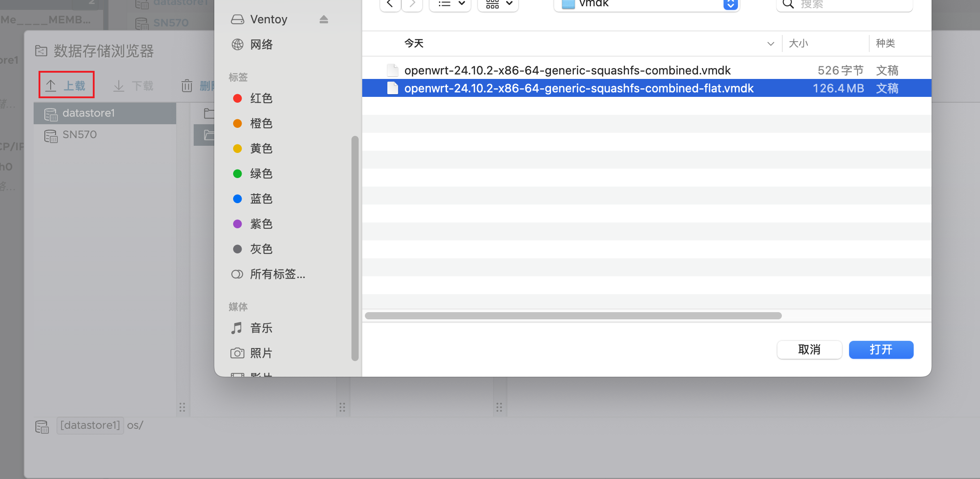
Task: Select the red 红色 tag
Action: coord(252,98)
